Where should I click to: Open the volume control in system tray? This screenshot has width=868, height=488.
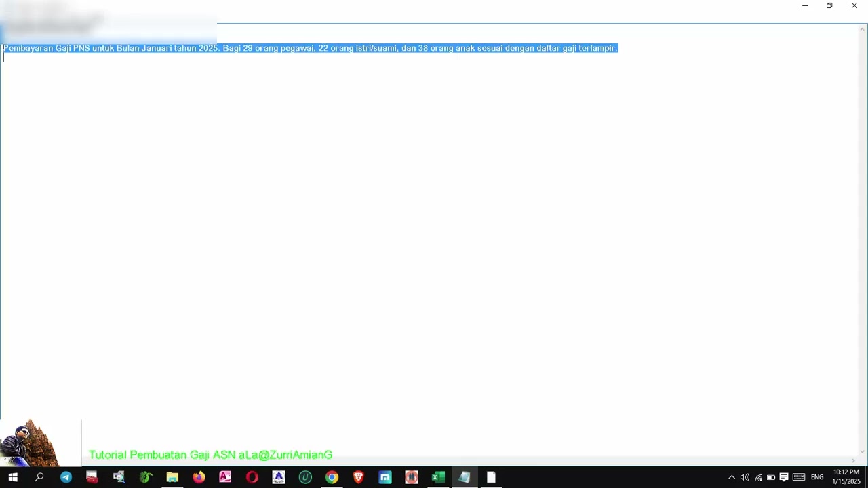[x=745, y=477]
